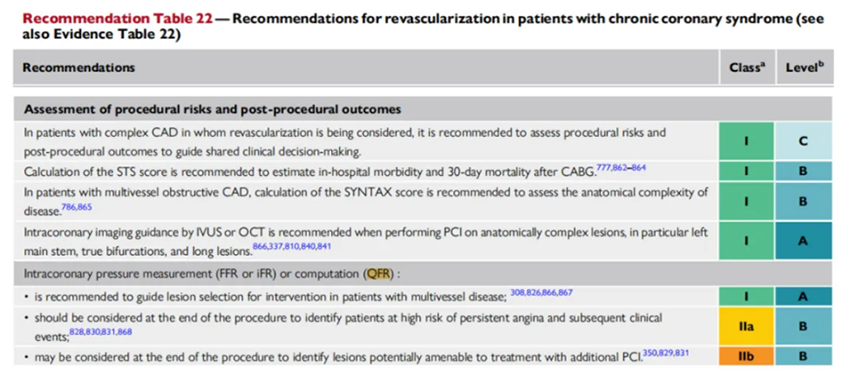Click reference 828,830,831,868 after events
Image resolution: width=850 pixels, height=374 pixels.
[100, 331]
